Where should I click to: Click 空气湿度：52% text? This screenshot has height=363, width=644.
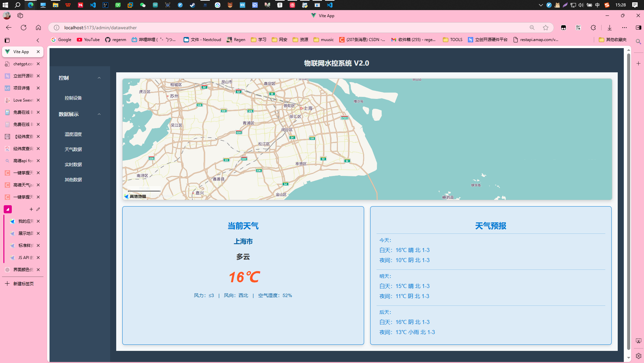(275, 296)
